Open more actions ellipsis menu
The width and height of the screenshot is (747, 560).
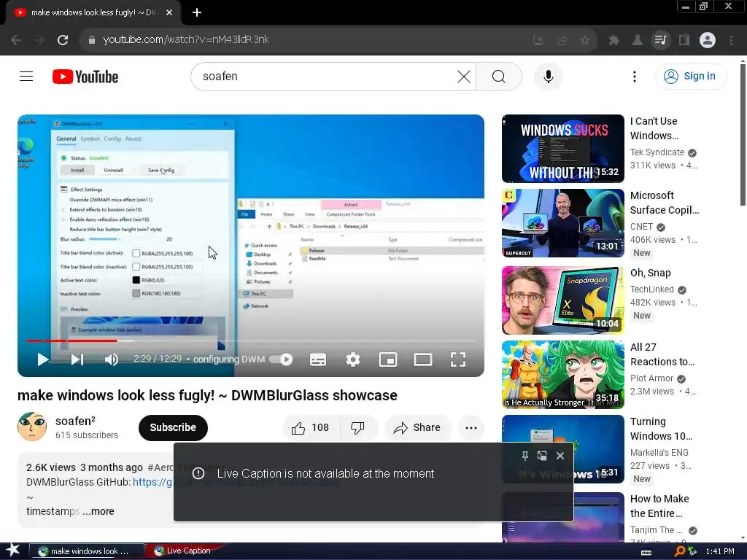[471, 427]
